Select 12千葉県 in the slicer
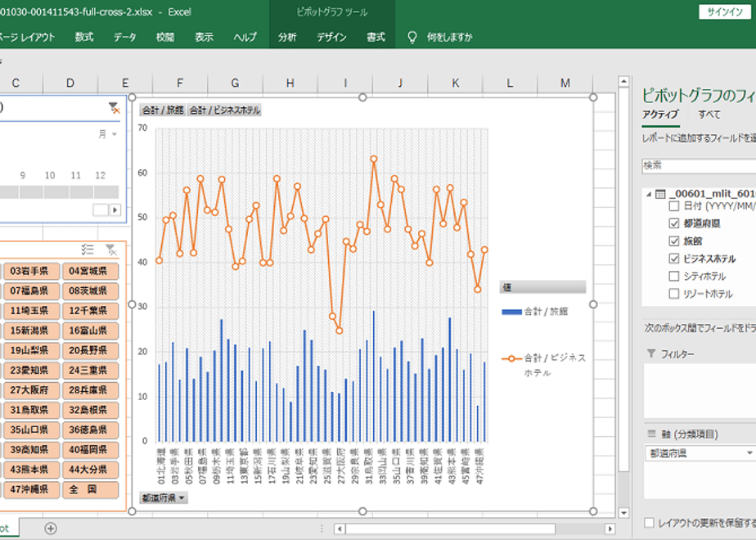Image resolution: width=756 pixels, height=540 pixels. (90, 311)
